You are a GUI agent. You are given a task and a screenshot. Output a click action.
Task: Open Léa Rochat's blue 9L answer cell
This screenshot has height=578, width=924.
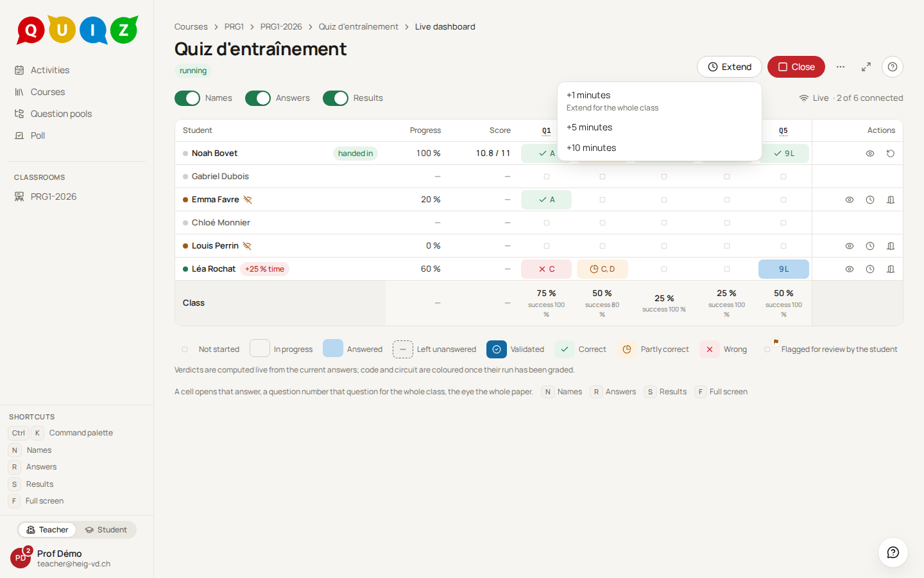click(783, 269)
